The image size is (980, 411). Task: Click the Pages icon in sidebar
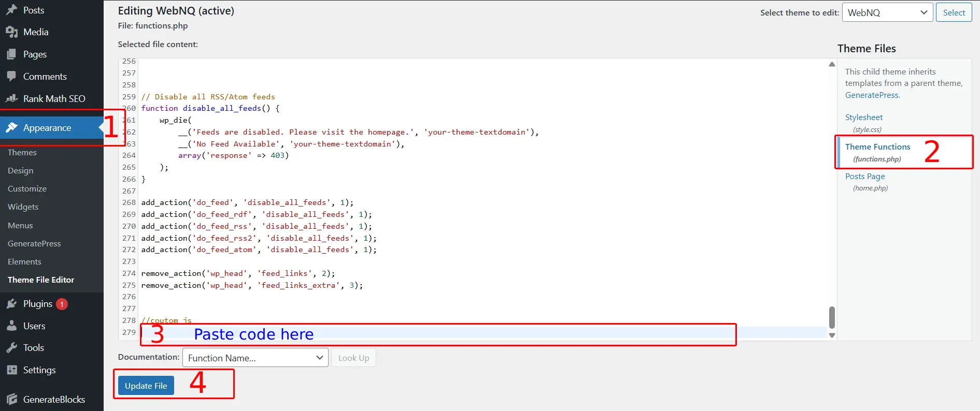[x=11, y=54]
